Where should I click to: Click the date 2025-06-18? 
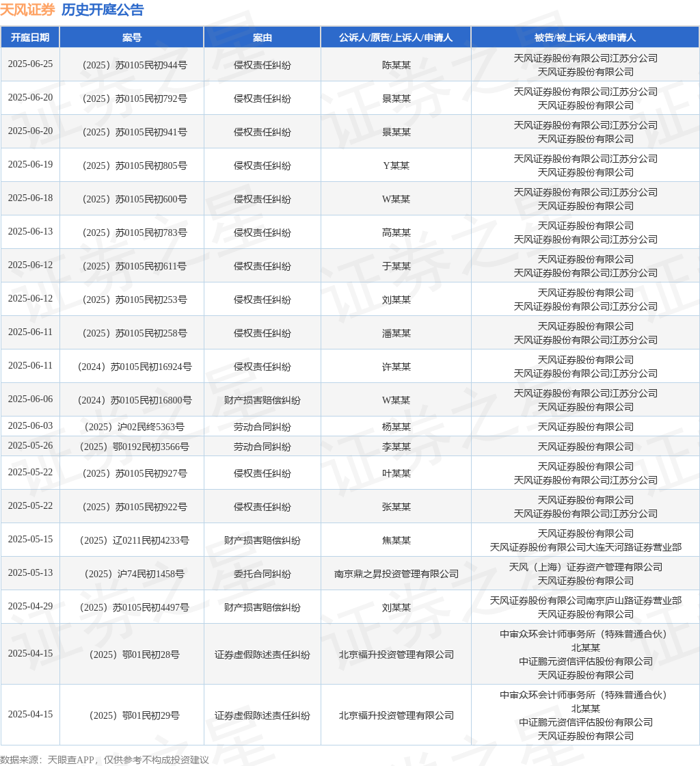coord(30,198)
